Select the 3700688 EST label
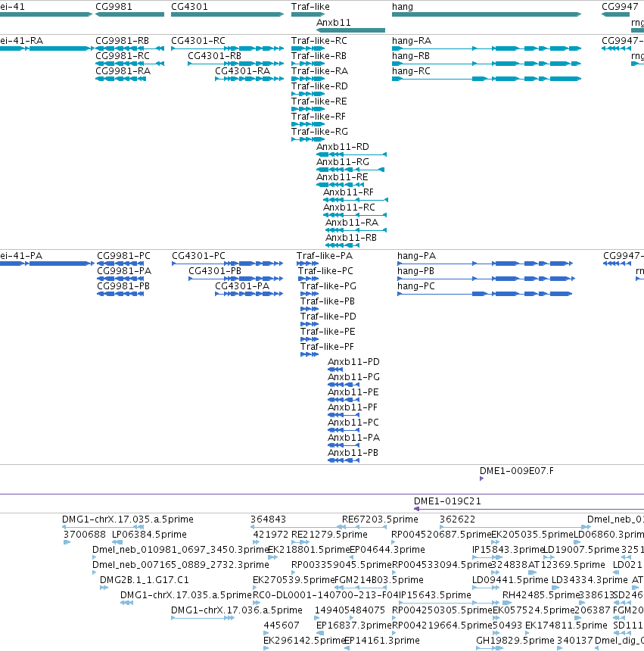Screen dimensions: 644x652 (x=85, y=535)
